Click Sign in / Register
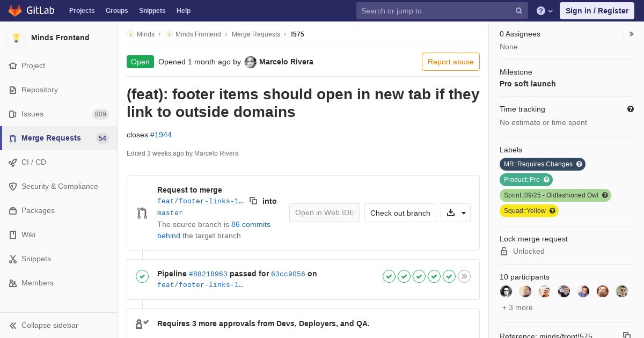644x338 pixels. point(597,11)
